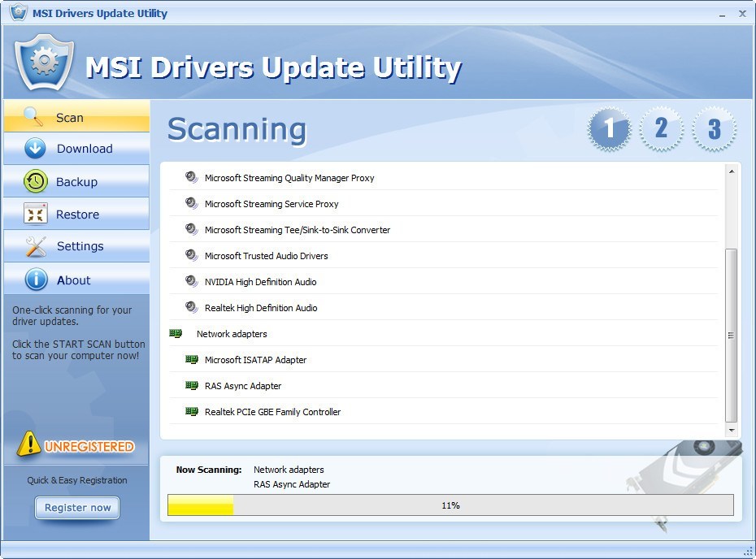
Task: Select the RAS Async Adapter entry
Action: tap(242, 386)
